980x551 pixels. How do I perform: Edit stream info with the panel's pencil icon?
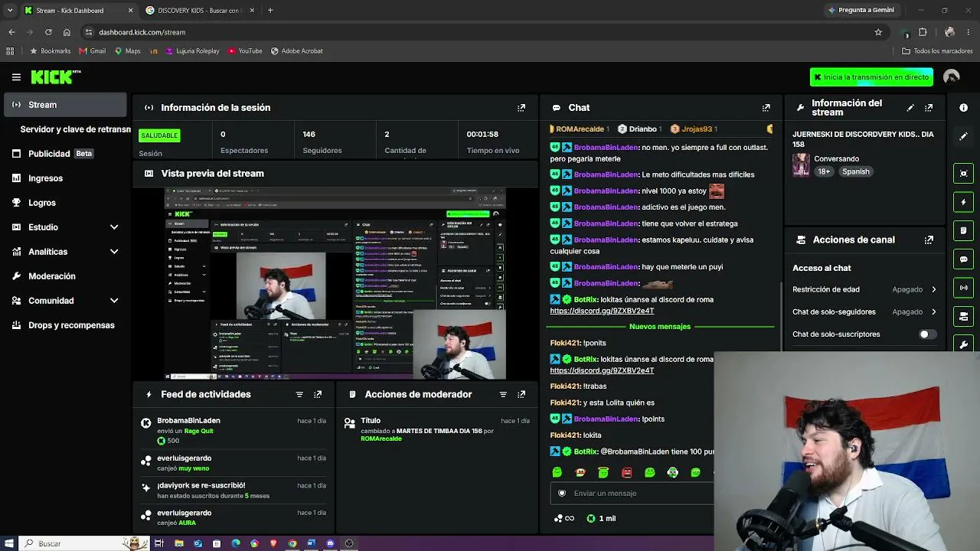(910, 108)
